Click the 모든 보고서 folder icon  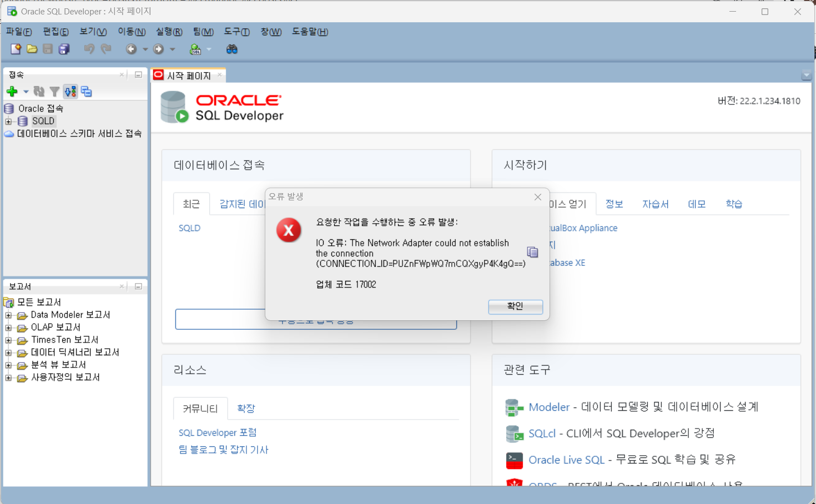(x=9, y=302)
